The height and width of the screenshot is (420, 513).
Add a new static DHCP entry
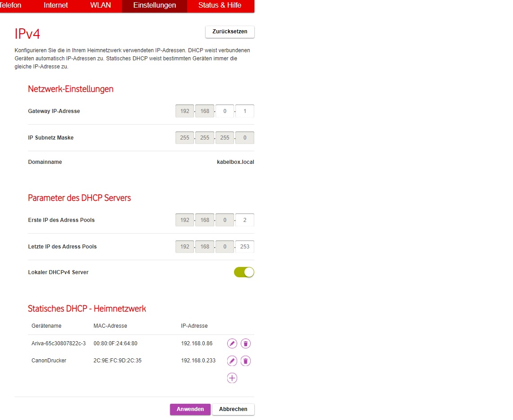point(232,378)
